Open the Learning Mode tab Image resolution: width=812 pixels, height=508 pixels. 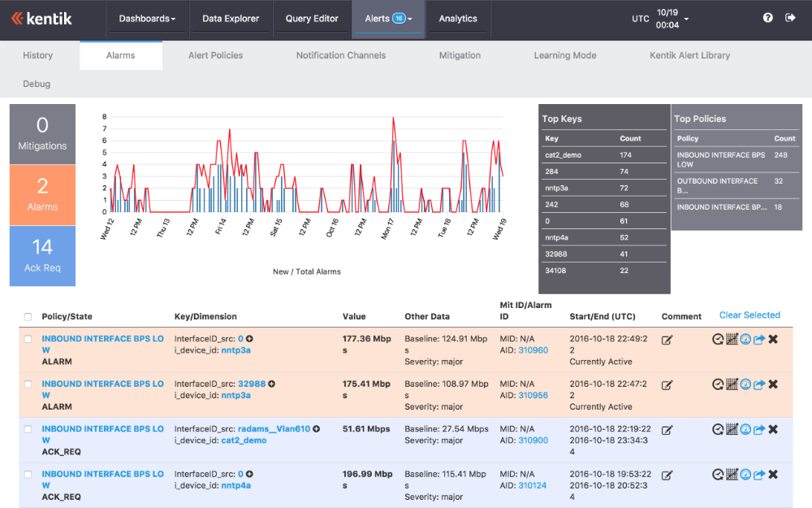565,55
